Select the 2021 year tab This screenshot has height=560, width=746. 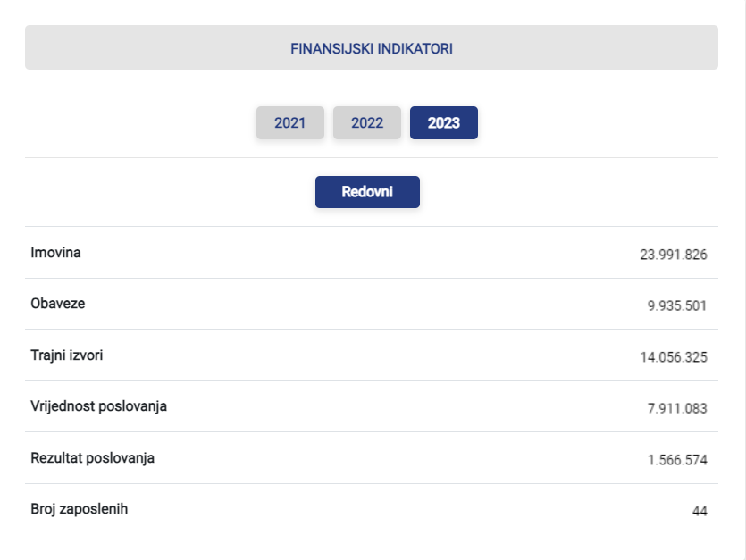coord(290,122)
